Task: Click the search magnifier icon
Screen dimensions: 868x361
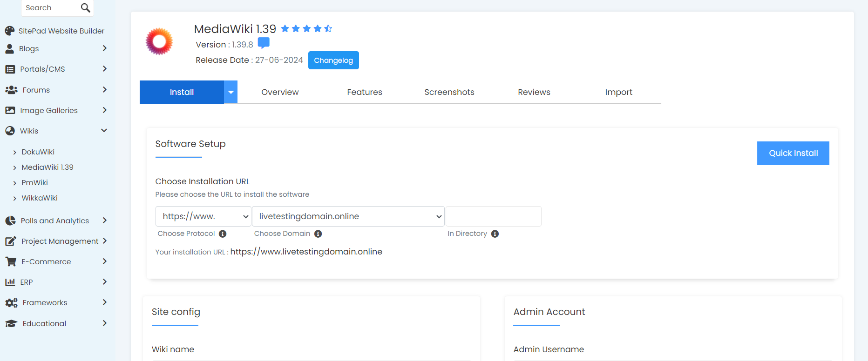Action: tap(85, 7)
